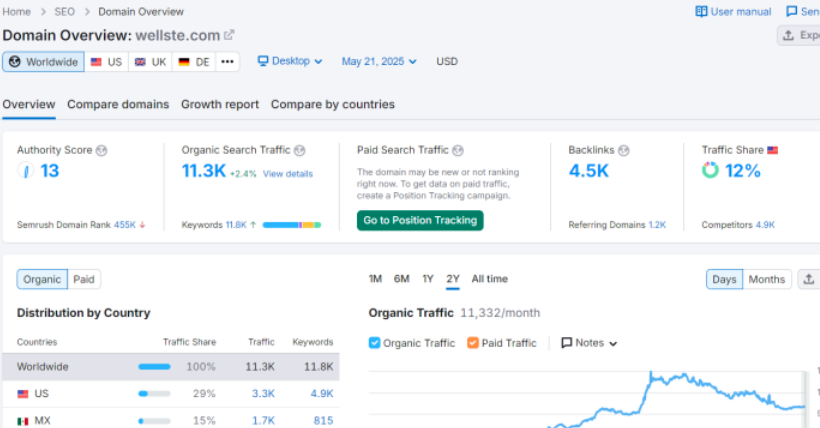820x428 pixels.
Task: Set chart range to 1Y
Action: click(428, 279)
